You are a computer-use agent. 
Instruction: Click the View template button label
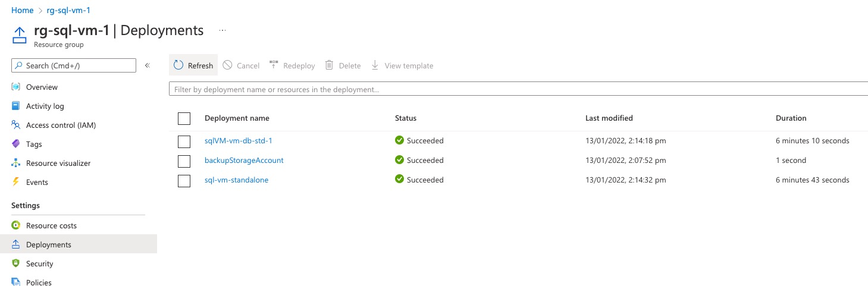click(x=409, y=66)
